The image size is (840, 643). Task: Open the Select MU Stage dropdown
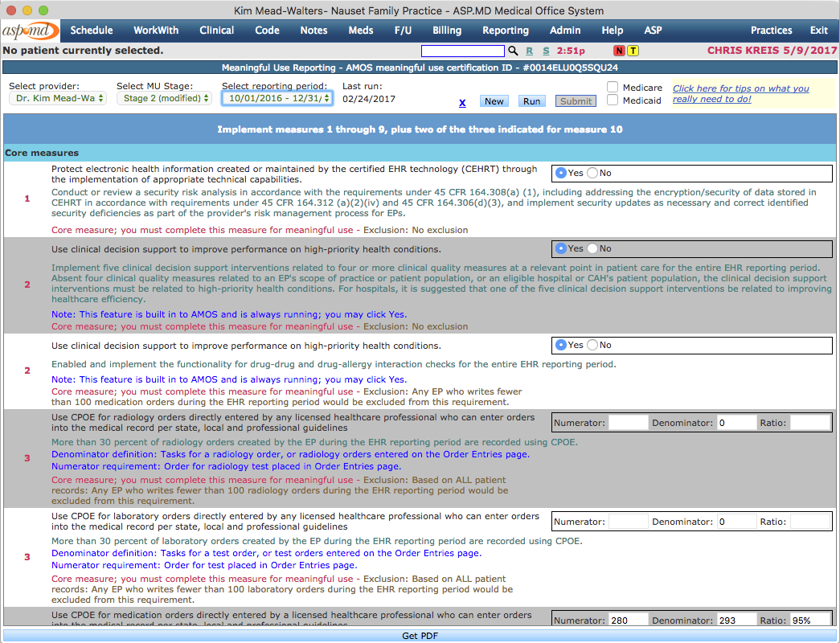pyautogui.click(x=165, y=98)
